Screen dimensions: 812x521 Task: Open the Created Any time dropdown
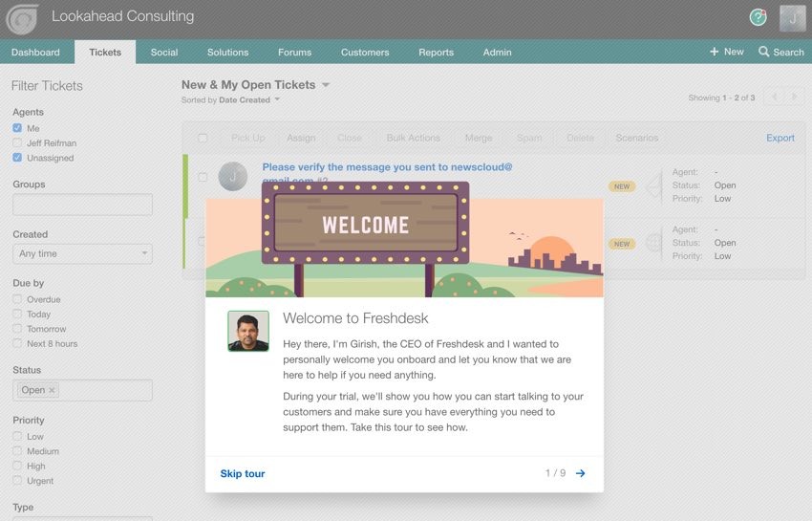pos(82,253)
